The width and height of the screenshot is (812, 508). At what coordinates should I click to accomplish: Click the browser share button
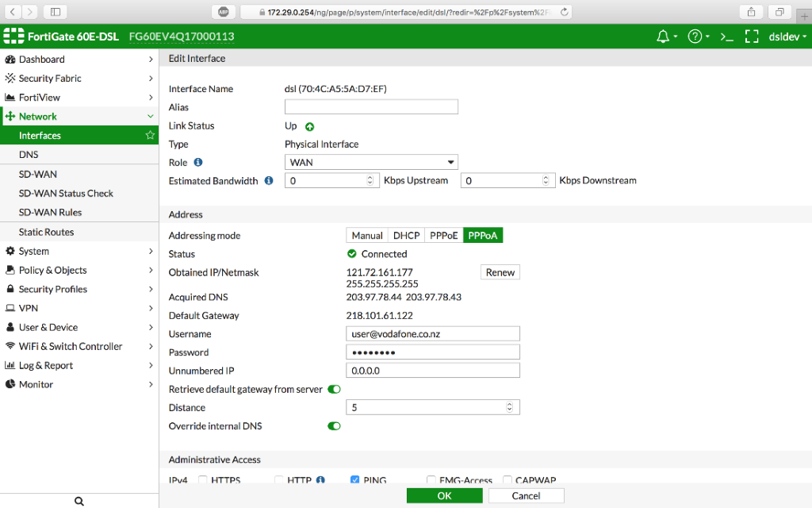pos(752,11)
